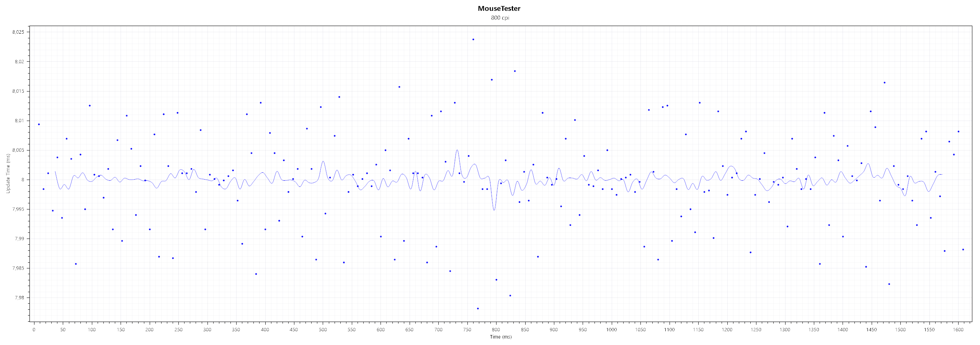This screenshot has width=980, height=345.
Task: Click the 1300 x-axis tick label
Action: tap(785, 329)
